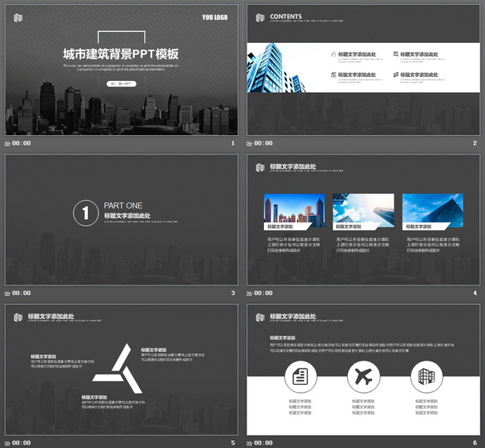Click the transition star icon under slide 1
The image size is (485, 448).
click(8, 144)
